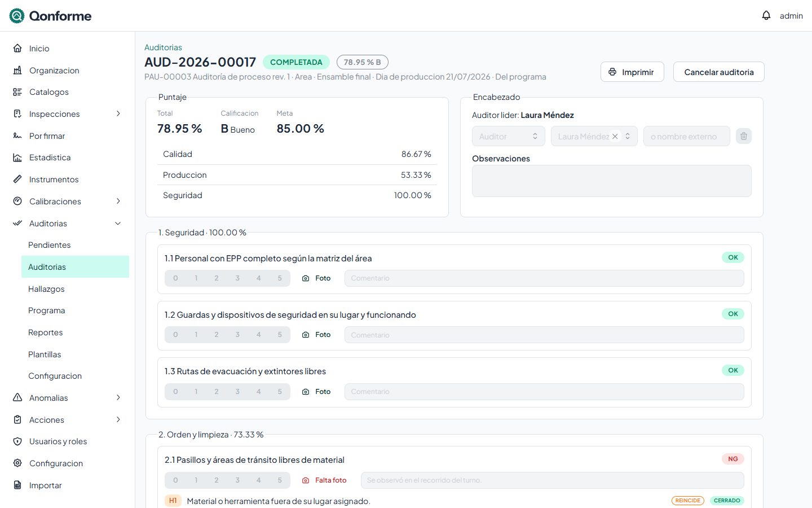Select score 0 for item 1.1
The height and width of the screenshot is (508, 812).
[175, 278]
